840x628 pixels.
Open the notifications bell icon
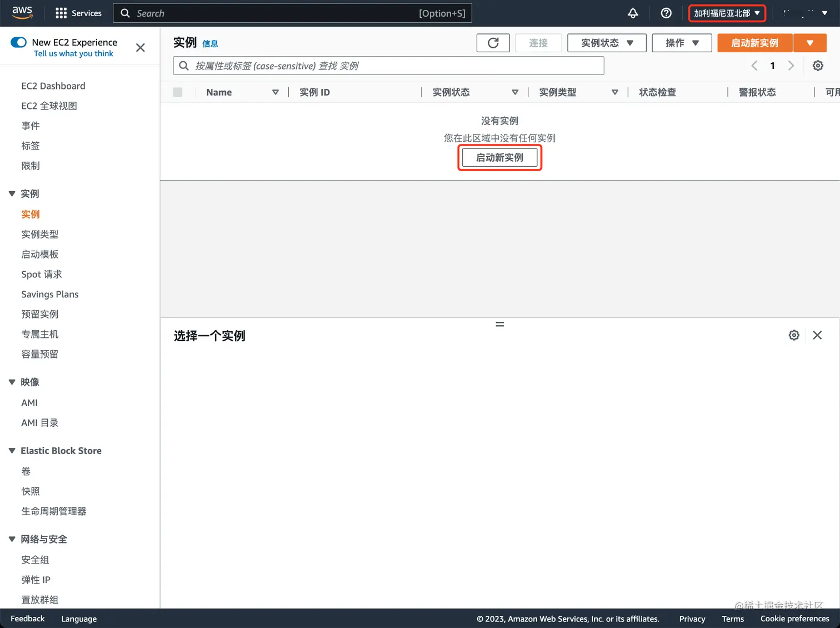pyautogui.click(x=633, y=13)
